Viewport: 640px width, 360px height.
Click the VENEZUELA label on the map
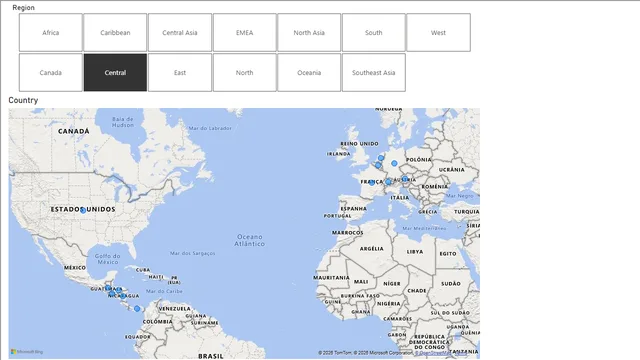tap(175, 309)
